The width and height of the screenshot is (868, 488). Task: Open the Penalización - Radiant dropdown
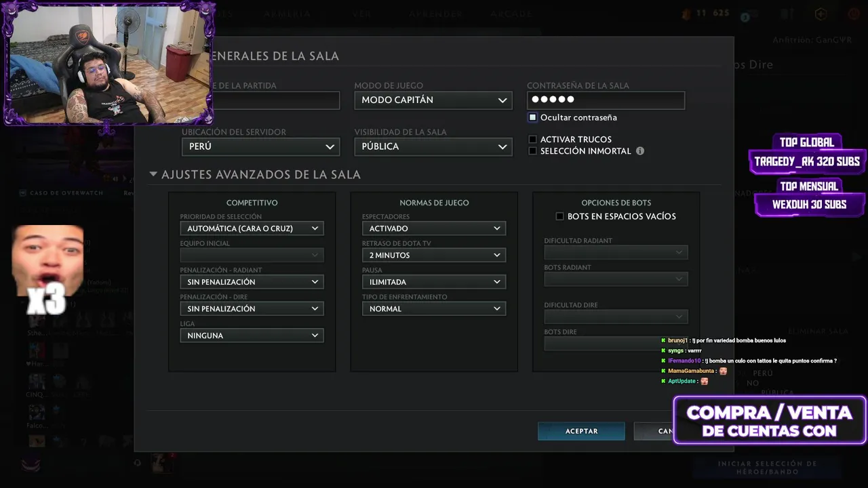click(x=252, y=282)
